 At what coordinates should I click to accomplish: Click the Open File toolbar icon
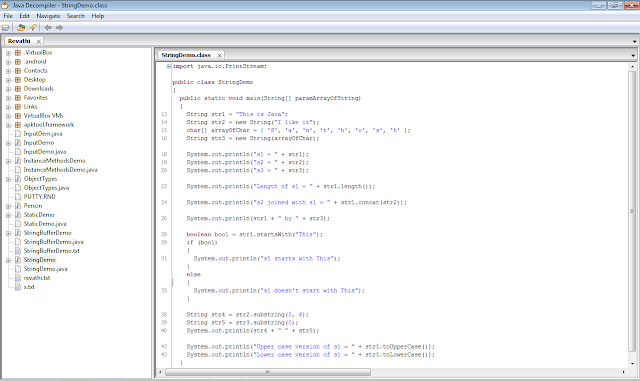(x=5, y=27)
